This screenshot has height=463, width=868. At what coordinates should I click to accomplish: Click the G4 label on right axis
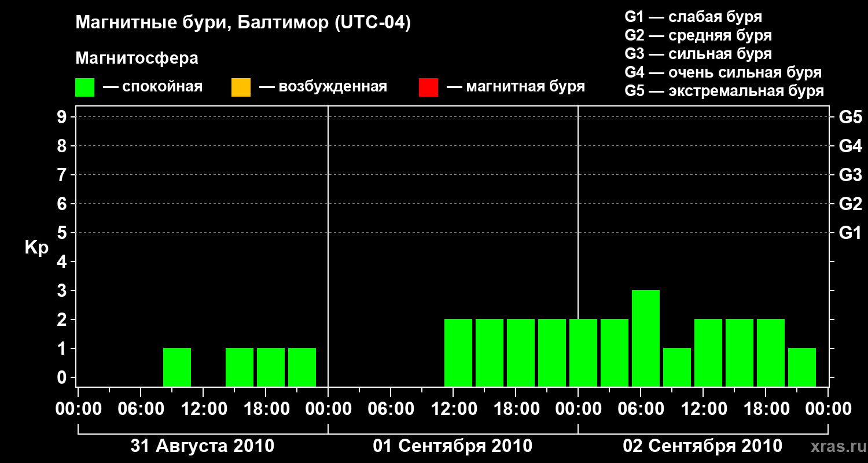pos(850,146)
